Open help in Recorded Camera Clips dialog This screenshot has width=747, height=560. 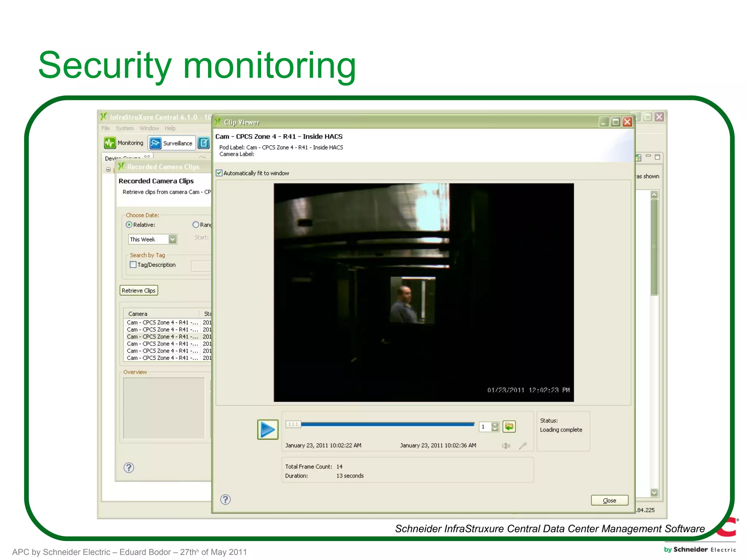pyautogui.click(x=129, y=467)
